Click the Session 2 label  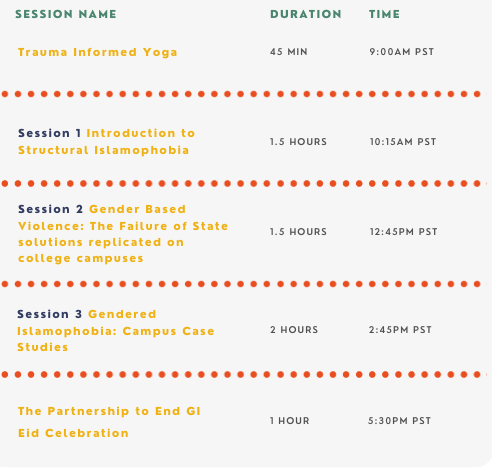[50, 209]
